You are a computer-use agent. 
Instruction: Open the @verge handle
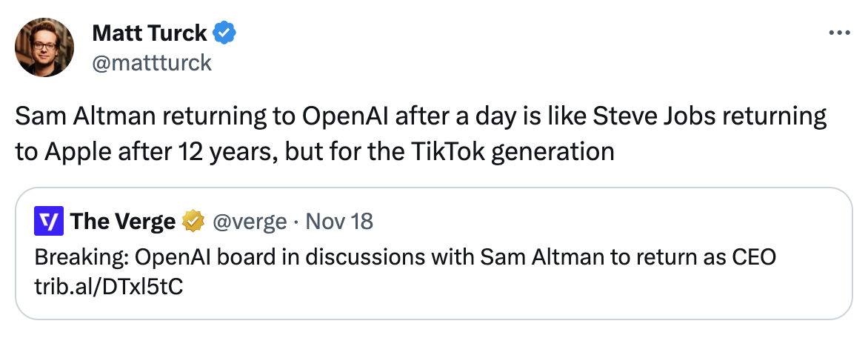click(x=250, y=221)
